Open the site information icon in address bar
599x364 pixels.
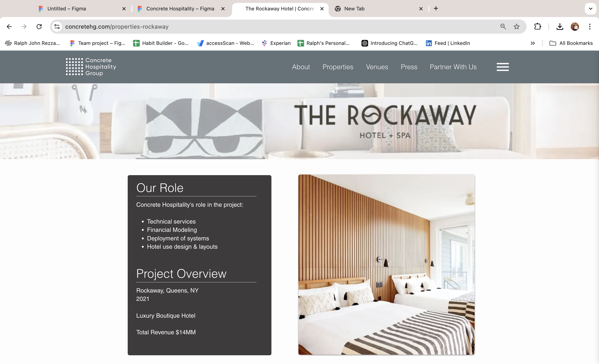[57, 26]
